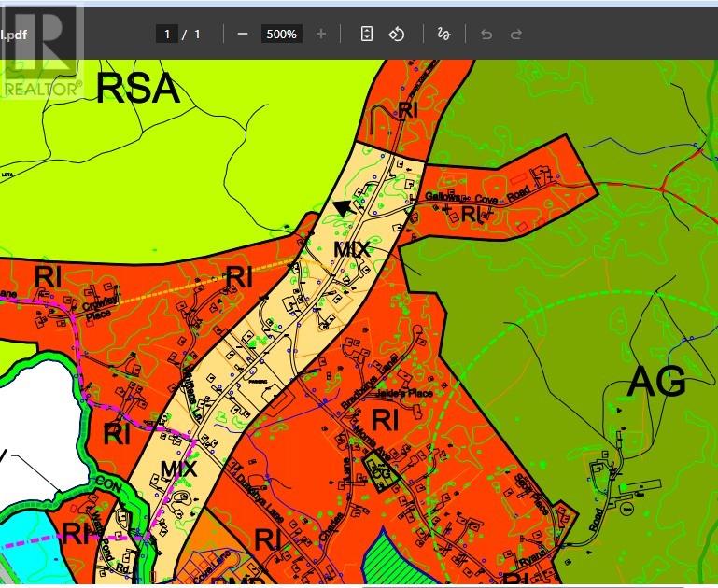The height and width of the screenshot is (588, 718).
Task: Click the black arrow marker on map
Action: 344,207
